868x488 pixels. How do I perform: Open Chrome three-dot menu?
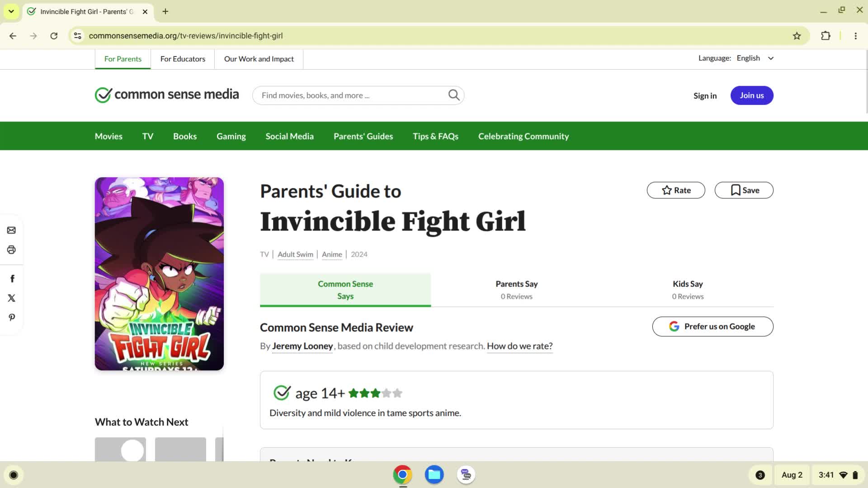click(855, 36)
